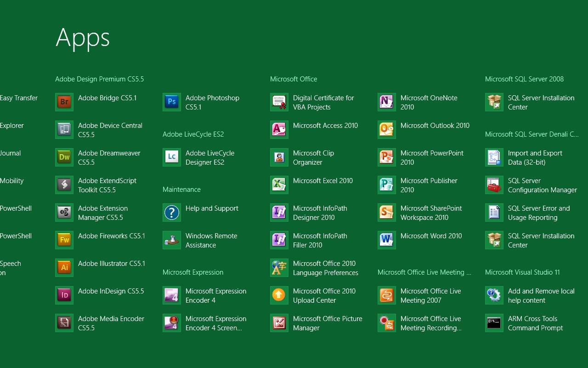Click the Adobe LiveCycle ES2 group header
The width and height of the screenshot is (588, 368).
coord(193,134)
